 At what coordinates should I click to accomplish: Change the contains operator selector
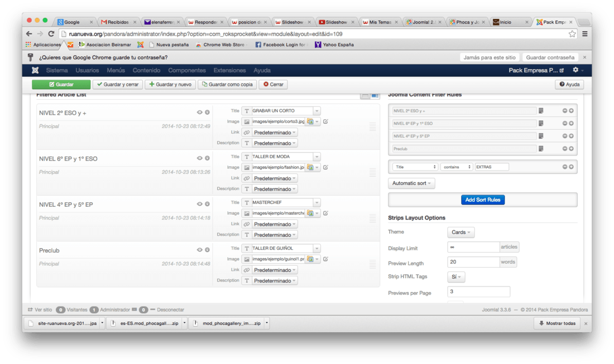coord(457,167)
